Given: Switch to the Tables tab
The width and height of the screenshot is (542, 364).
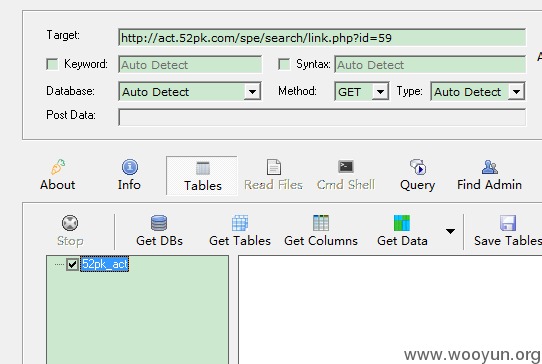Looking at the screenshot, I should click(x=202, y=176).
